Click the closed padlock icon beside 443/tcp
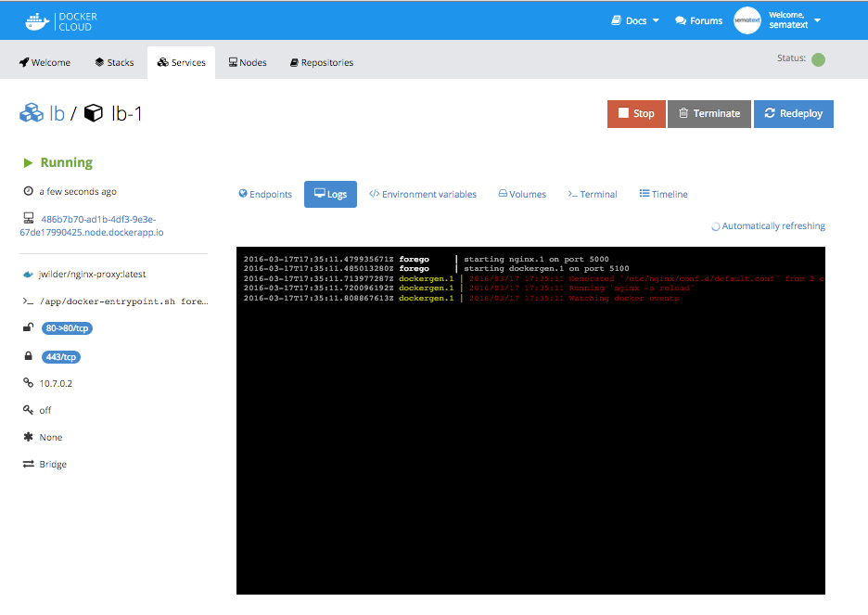868x615 pixels. click(x=28, y=355)
